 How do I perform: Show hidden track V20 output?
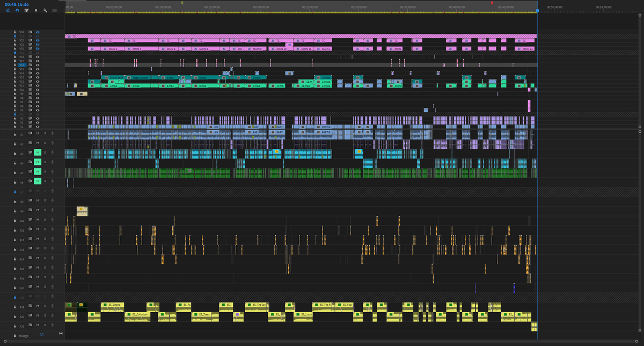[38, 48]
